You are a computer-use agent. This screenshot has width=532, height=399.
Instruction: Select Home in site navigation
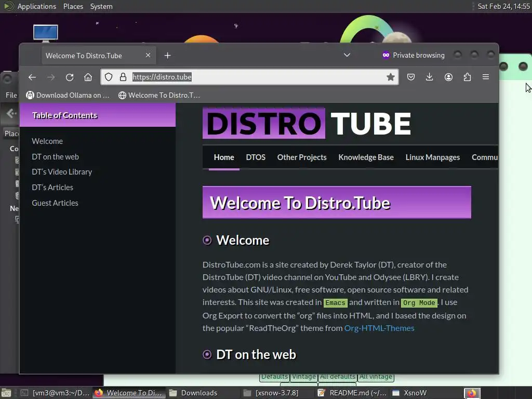click(224, 157)
